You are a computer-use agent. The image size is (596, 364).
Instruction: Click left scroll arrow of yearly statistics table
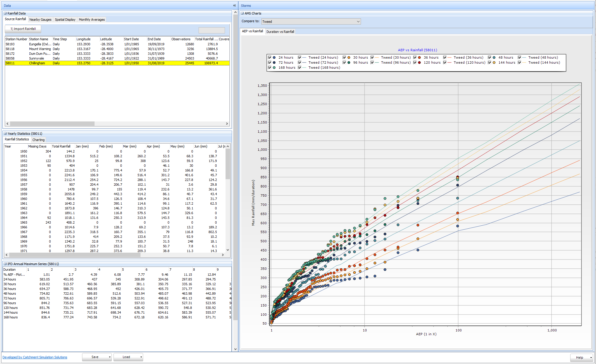[7, 255]
